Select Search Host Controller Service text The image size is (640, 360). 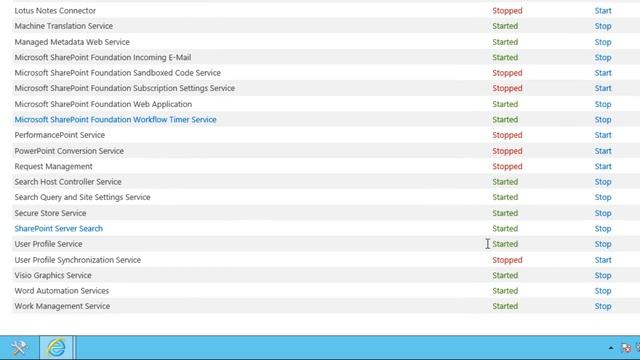(x=68, y=182)
